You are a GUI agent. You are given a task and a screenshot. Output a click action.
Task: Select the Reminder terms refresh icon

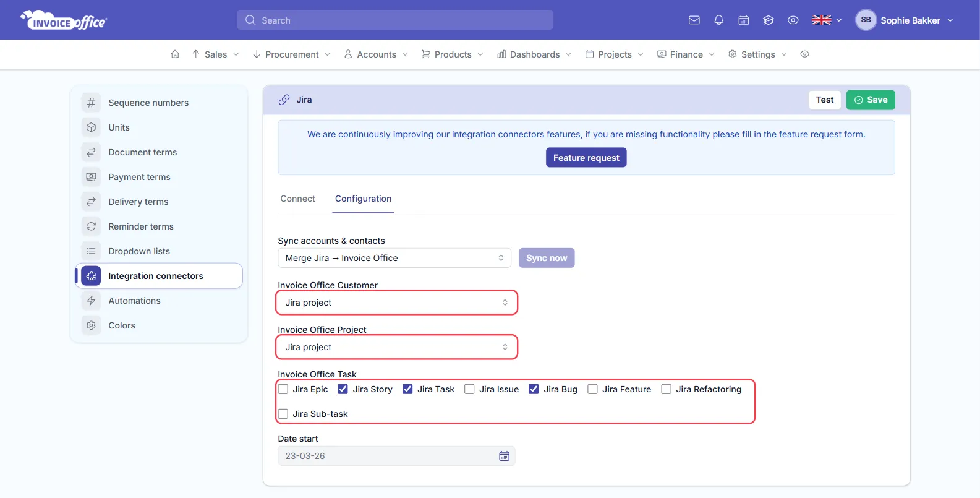pos(91,226)
